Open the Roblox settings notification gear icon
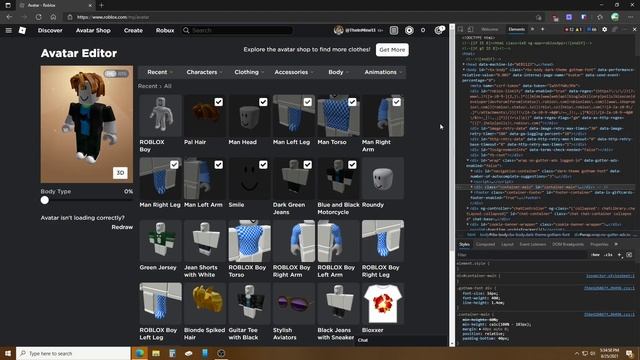 (438, 30)
